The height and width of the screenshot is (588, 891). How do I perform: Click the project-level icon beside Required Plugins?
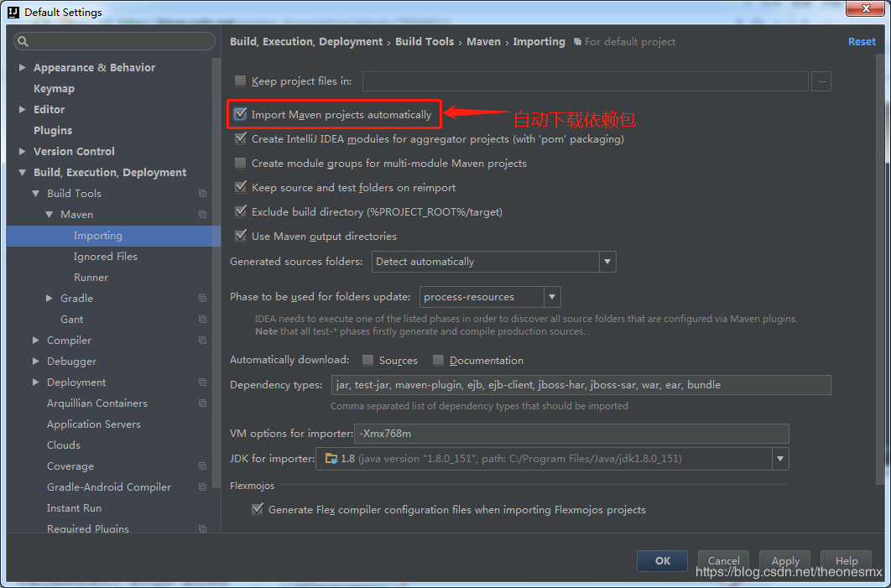(202, 529)
